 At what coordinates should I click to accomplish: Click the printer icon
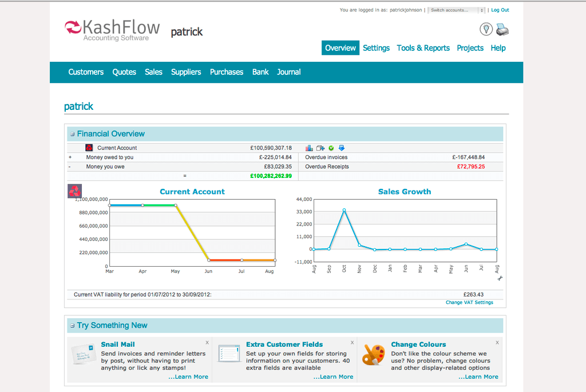(x=502, y=29)
